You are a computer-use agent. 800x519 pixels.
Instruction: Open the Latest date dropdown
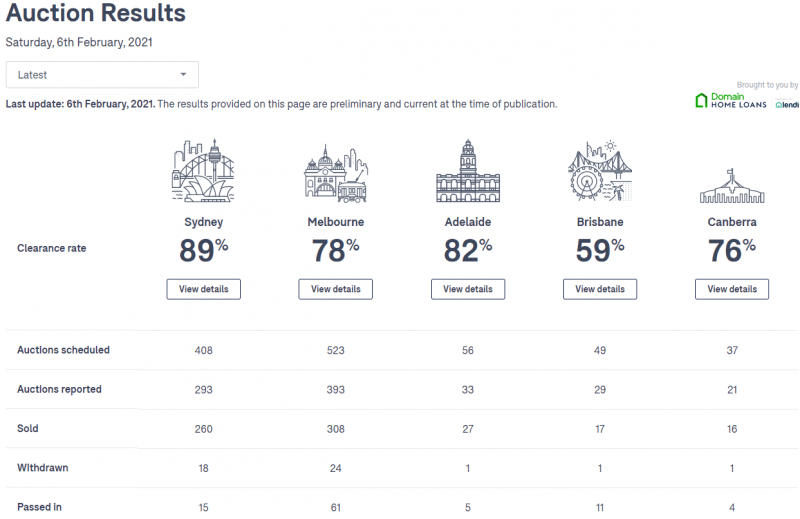pos(102,75)
